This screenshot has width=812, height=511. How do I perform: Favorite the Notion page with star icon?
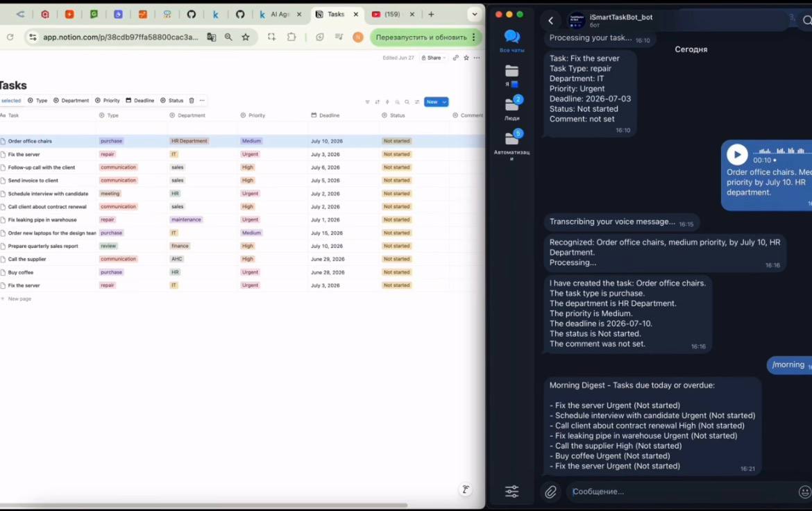tap(466, 58)
